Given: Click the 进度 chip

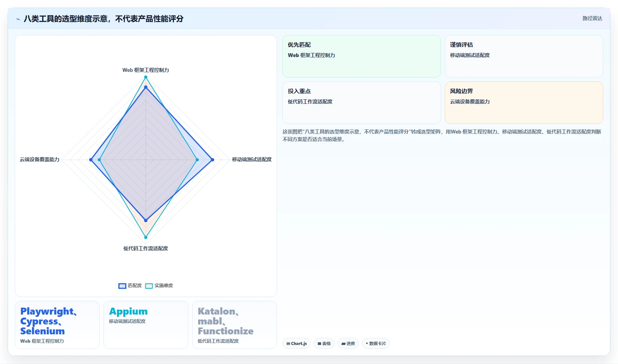Looking at the screenshot, I should 348,343.
